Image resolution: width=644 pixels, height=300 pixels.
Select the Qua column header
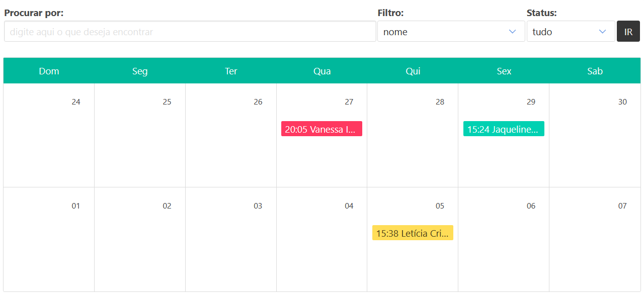point(322,71)
